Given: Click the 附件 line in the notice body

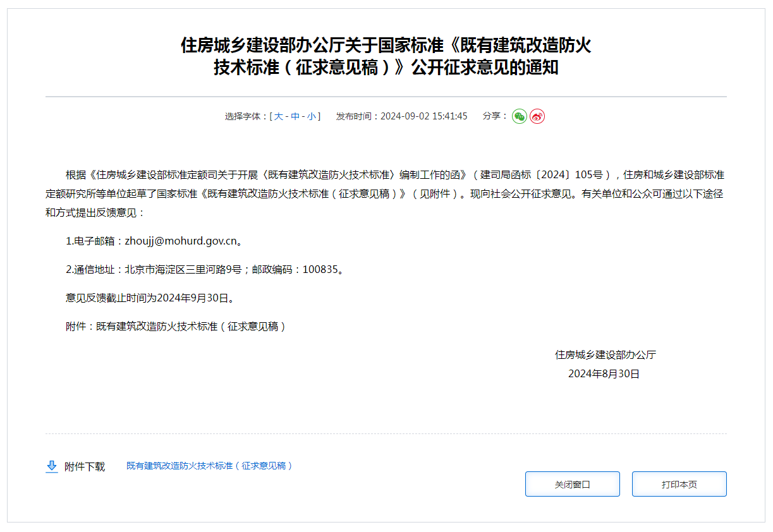Looking at the screenshot, I should click(176, 326).
